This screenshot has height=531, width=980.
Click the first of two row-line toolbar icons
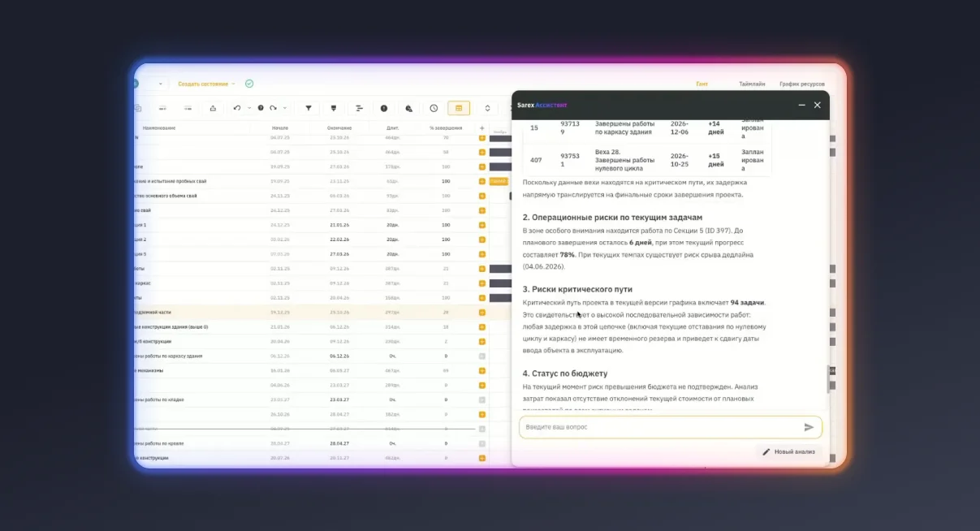[x=162, y=108]
